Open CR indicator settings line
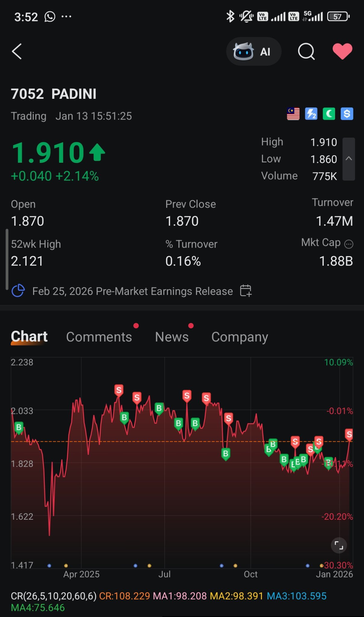The image size is (364, 617). (x=169, y=602)
